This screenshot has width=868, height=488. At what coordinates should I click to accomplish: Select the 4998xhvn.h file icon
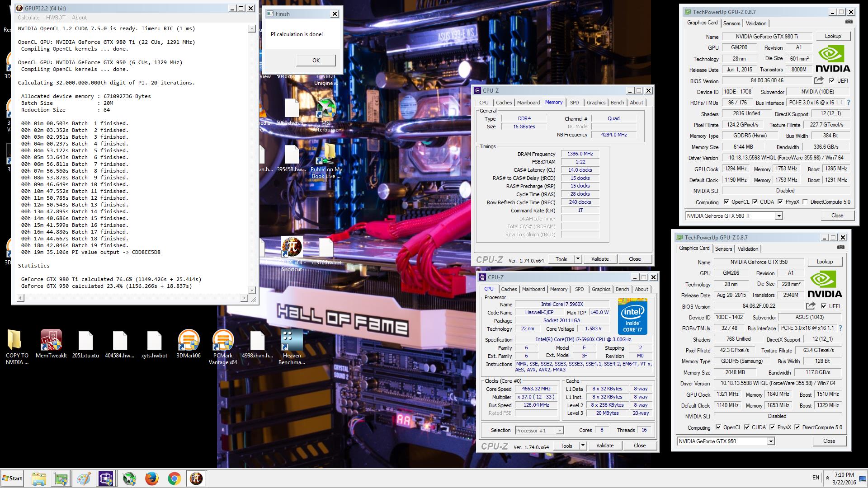click(257, 340)
